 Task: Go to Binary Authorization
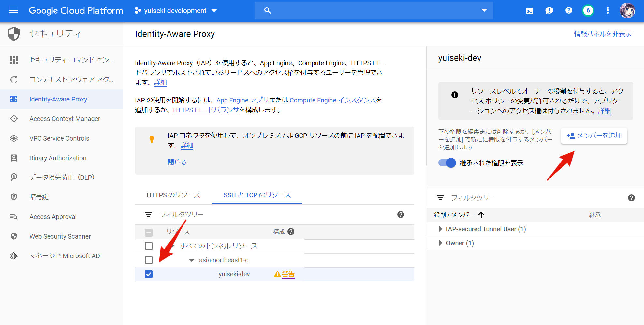pos(62,158)
